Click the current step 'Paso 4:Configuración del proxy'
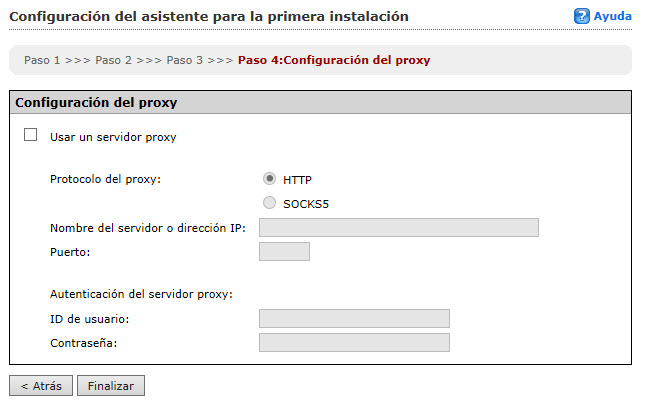 [x=334, y=60]
